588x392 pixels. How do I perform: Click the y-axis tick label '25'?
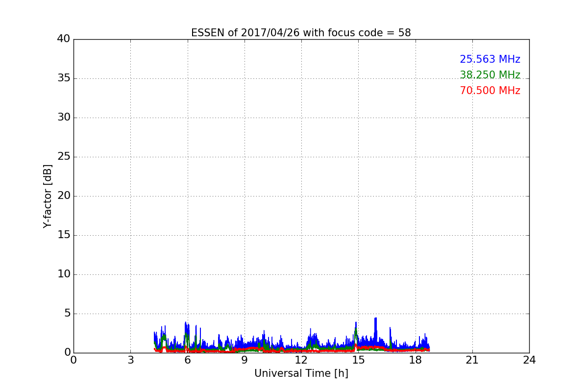[x=64, y=157]
